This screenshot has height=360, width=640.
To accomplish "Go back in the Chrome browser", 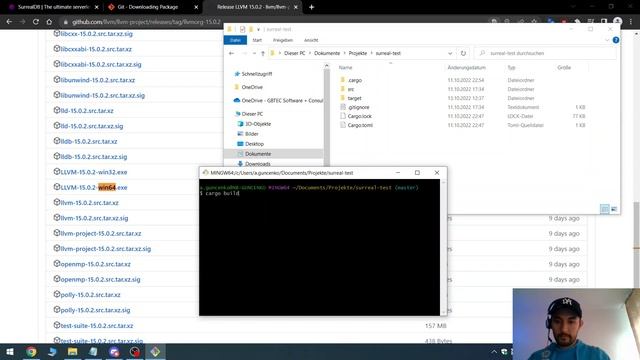I will tap(9, 22).
